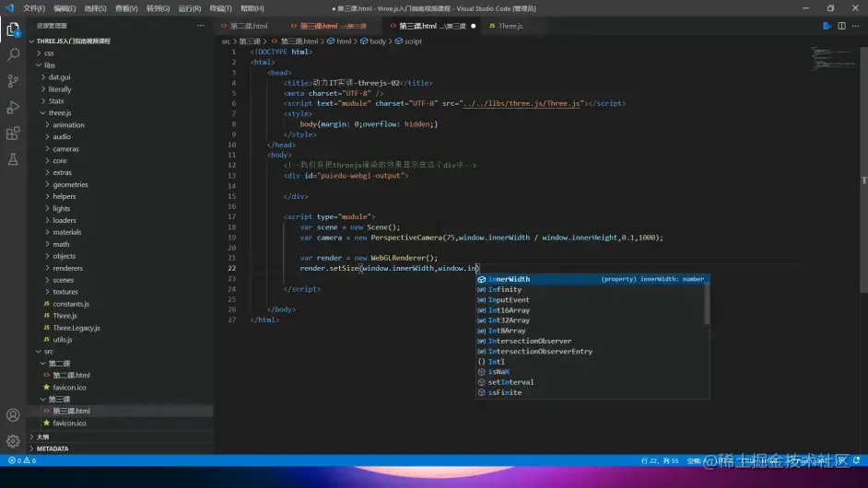Select isFinite suggestion in autocomplete
The image size is (868, 488).
590,392
